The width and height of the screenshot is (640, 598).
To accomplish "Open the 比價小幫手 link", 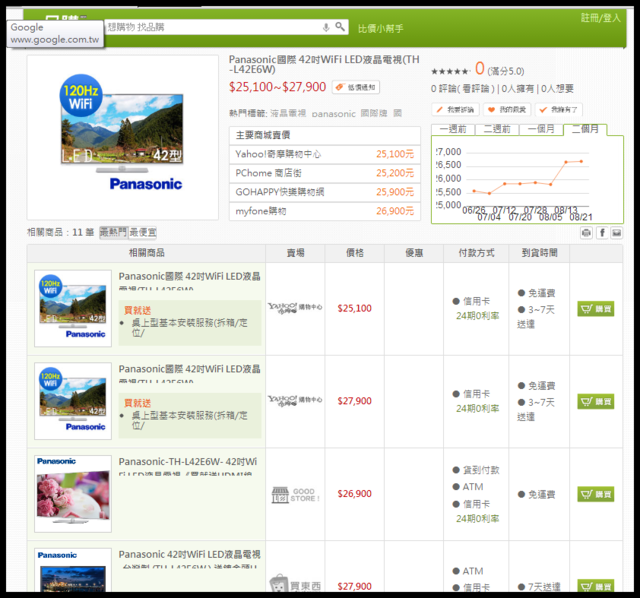I will [380, 29].
